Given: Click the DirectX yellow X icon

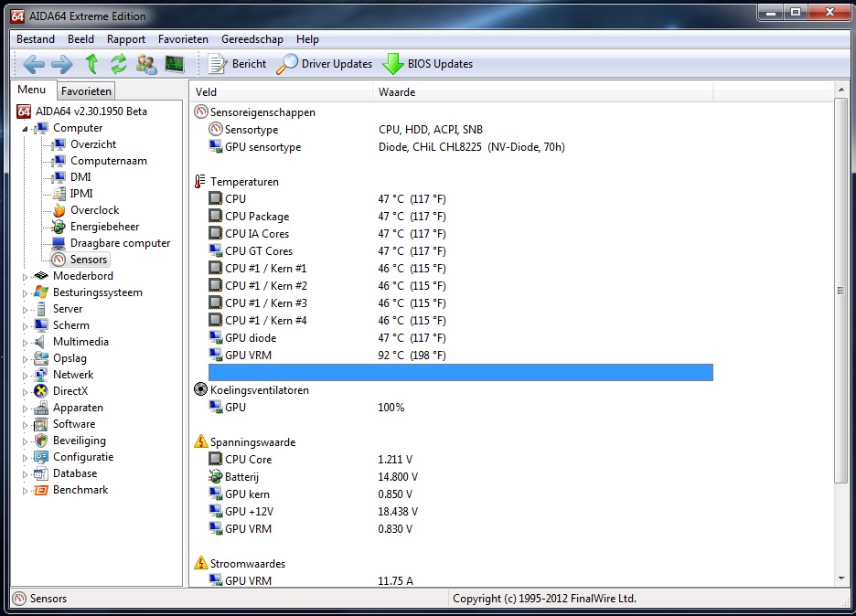Looking at the screenshot, I should (41, 390).
